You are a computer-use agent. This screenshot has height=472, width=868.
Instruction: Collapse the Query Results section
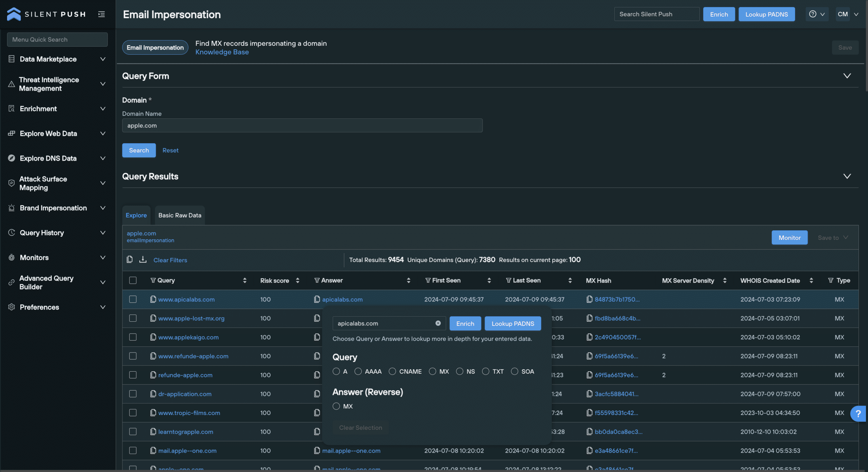pyautogui.click(x=847, y=176)
